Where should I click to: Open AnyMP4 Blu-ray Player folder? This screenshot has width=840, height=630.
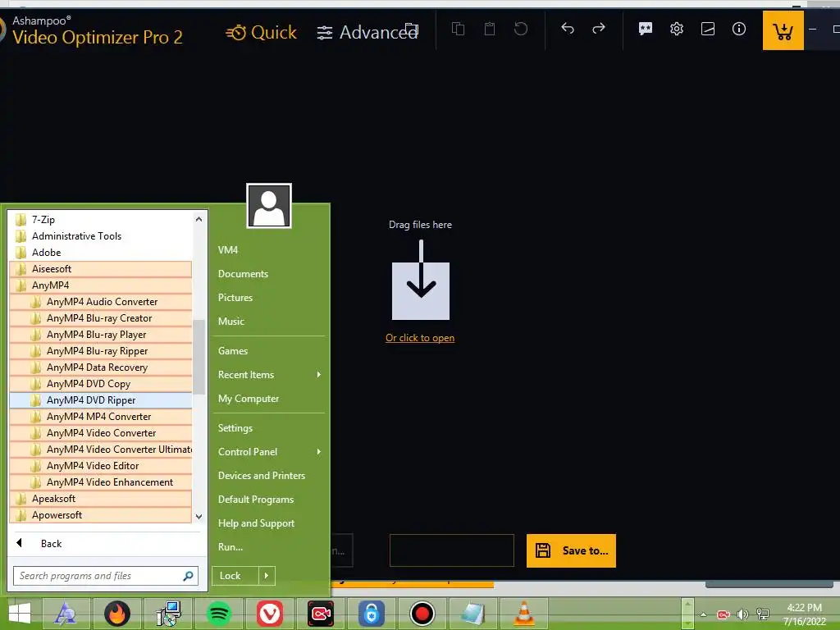tap(101, 335)
